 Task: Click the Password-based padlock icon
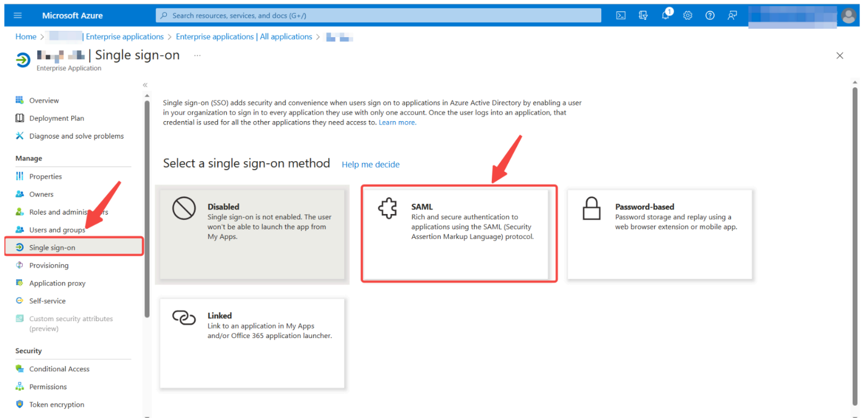(591, 210)
